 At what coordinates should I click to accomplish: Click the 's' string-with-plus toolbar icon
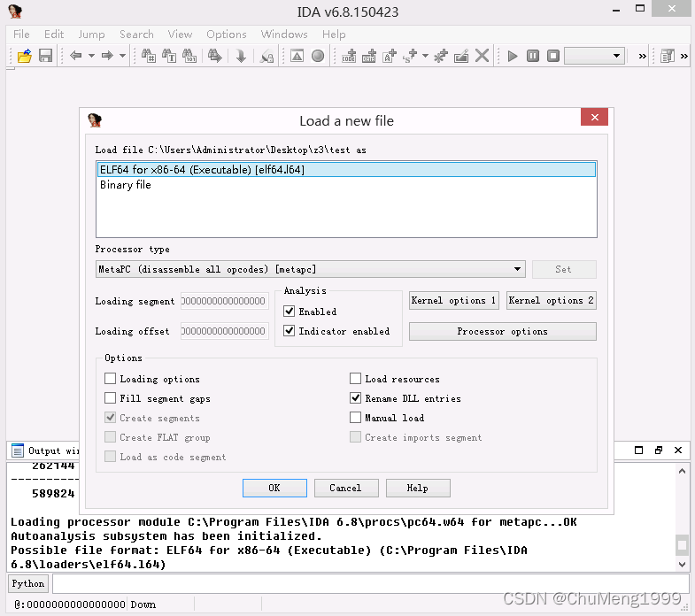[x=410, y=56]
